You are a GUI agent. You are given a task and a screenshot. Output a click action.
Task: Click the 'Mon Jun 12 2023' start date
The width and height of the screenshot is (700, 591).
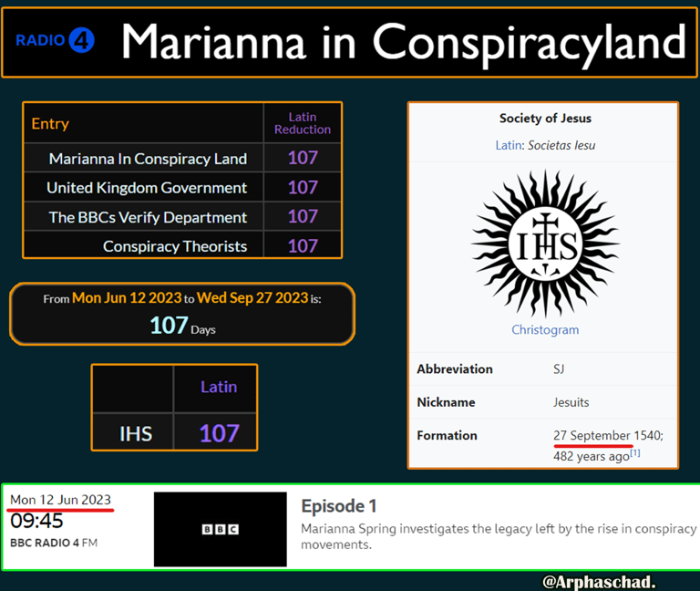(x=127, y=298)
